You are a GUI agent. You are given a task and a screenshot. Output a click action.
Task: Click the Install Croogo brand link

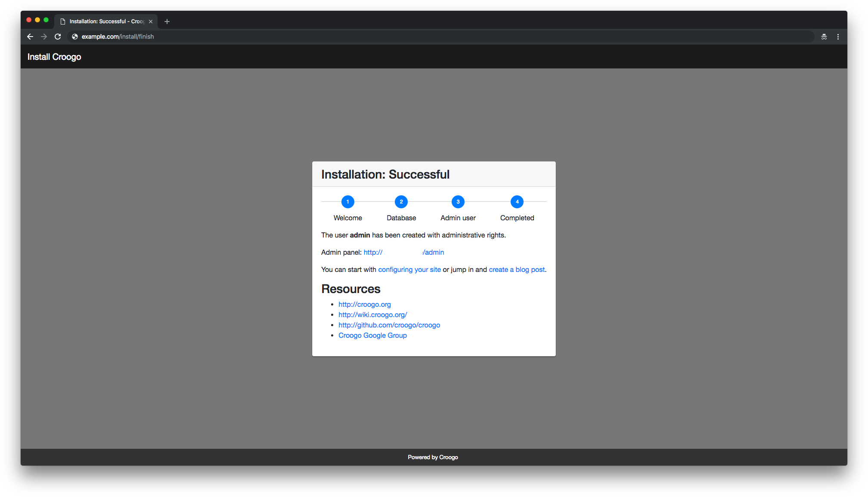(54, 57)
